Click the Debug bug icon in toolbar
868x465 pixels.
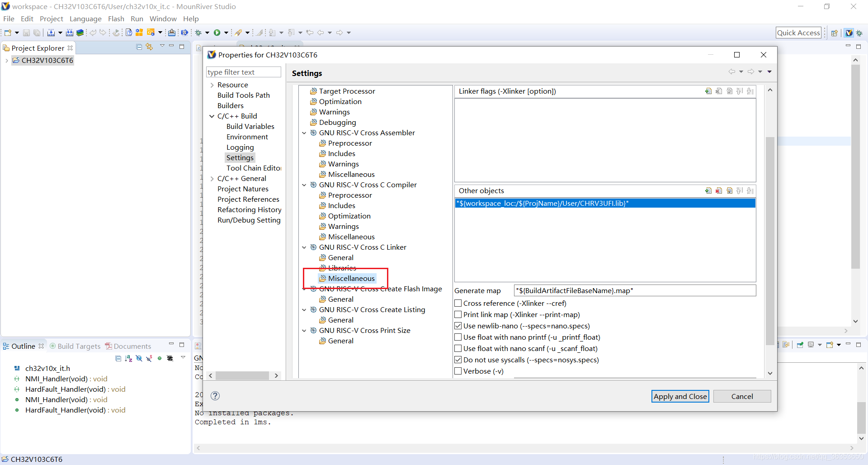point(198,33)
